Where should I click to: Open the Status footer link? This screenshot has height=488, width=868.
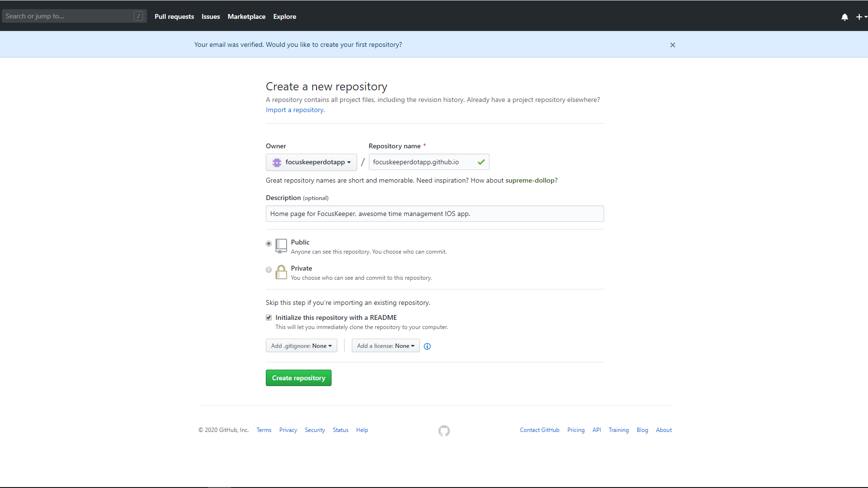coord(341,430)
